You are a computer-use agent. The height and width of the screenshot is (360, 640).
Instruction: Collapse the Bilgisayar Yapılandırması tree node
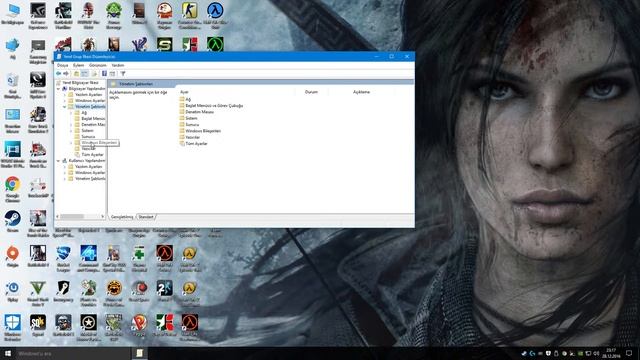pos(58,89)
